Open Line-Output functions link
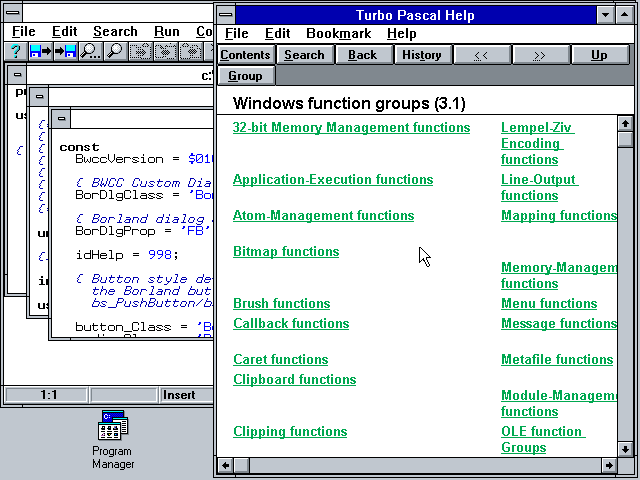Image resolution: width=640 pixels, height=480 pixels. pyautogui.click(x=539, y=188)
